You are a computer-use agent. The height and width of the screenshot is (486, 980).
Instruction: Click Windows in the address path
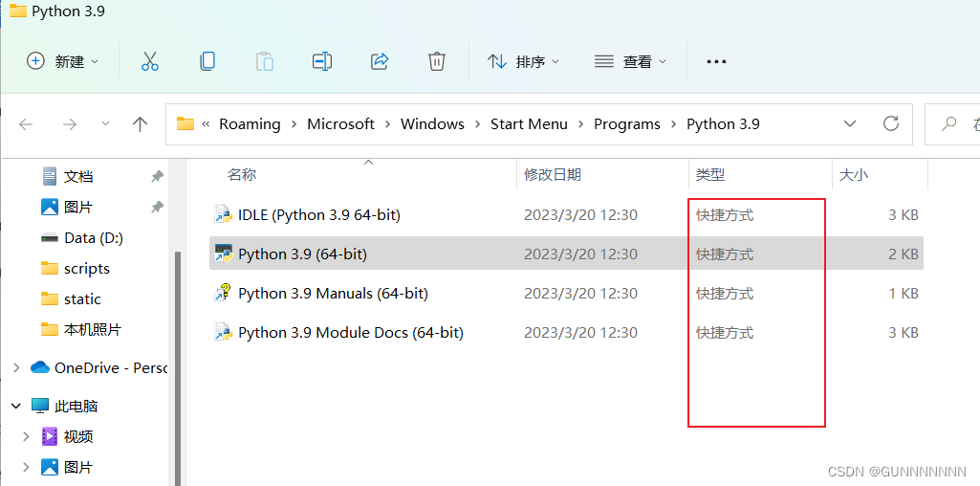(x=432, y=123)
